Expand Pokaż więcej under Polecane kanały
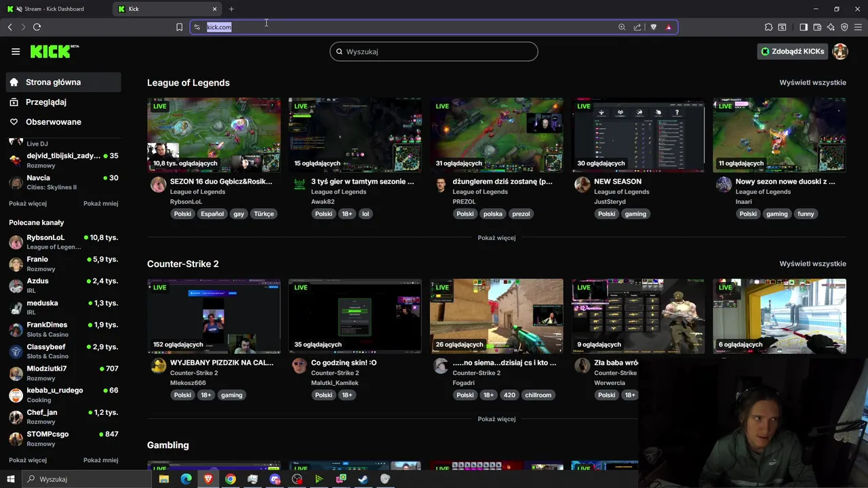 [28, 460]
